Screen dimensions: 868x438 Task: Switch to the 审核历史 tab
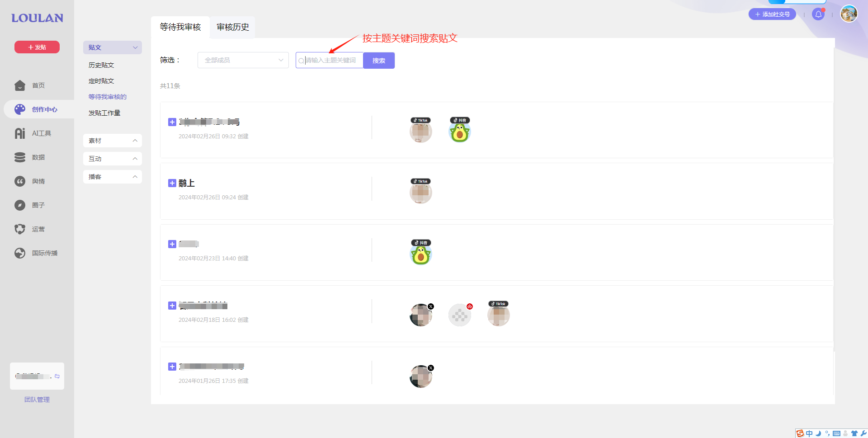233,27
